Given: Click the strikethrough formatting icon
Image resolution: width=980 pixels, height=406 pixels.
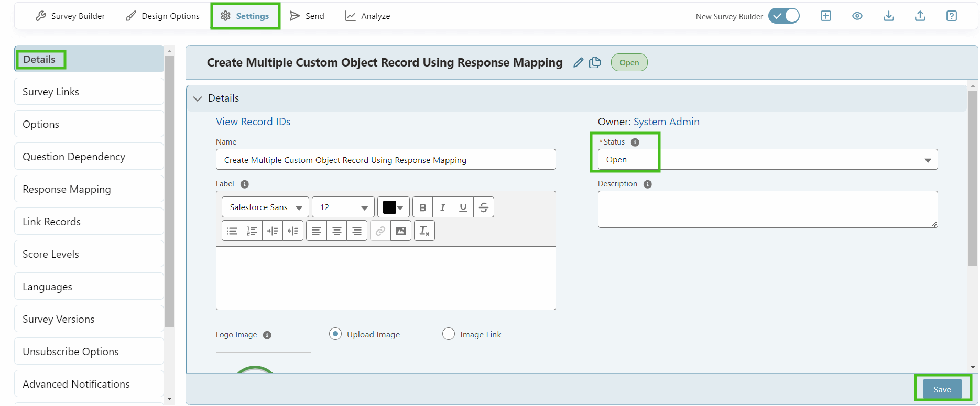Looking at the screenshot, I should pos(484,207).
